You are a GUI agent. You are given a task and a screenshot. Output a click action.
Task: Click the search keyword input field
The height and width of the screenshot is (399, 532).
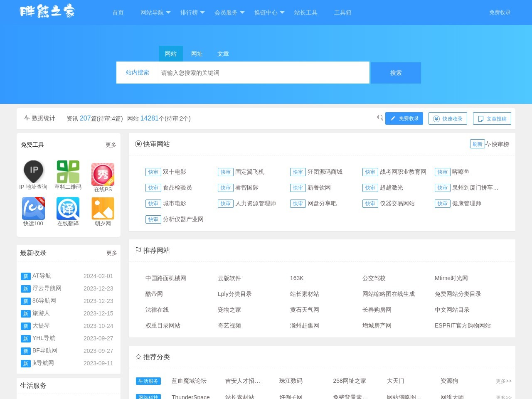point(262,73)
